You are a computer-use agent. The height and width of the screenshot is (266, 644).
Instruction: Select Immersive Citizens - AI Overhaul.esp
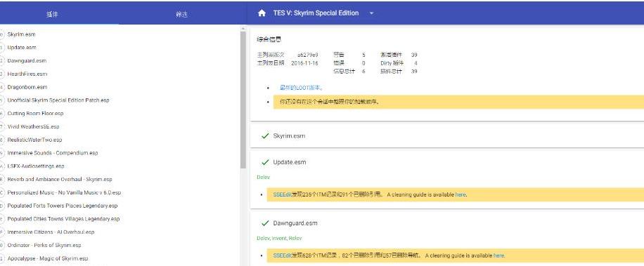[51, 232]
